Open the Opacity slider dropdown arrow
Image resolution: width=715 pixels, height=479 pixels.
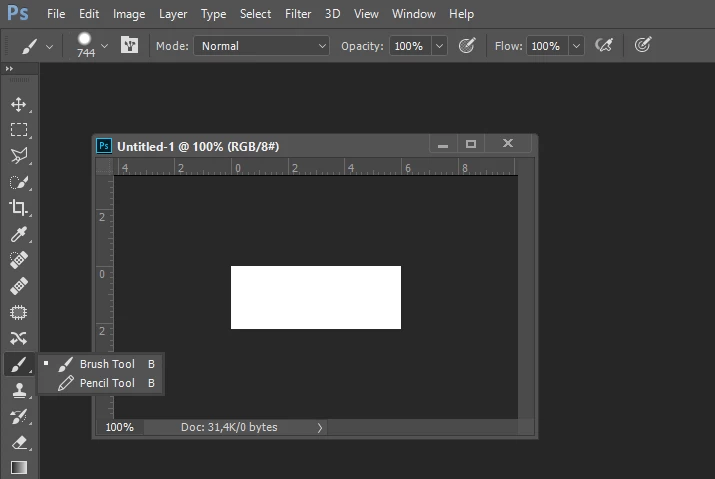(x=439, y=46)
